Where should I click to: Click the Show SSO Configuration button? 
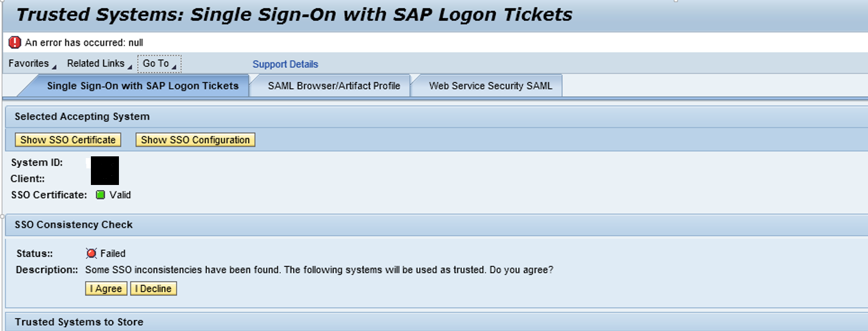196,140
